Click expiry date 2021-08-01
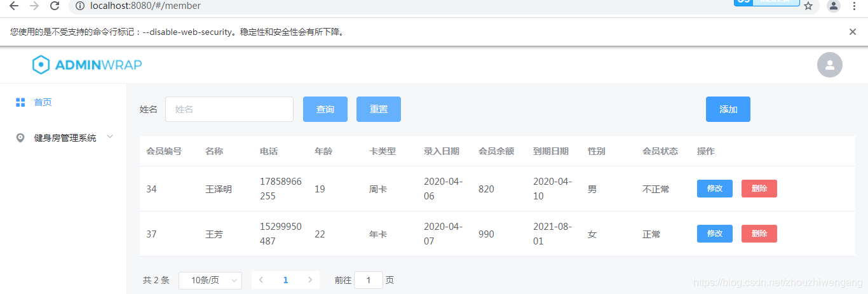 pos(553,234)
